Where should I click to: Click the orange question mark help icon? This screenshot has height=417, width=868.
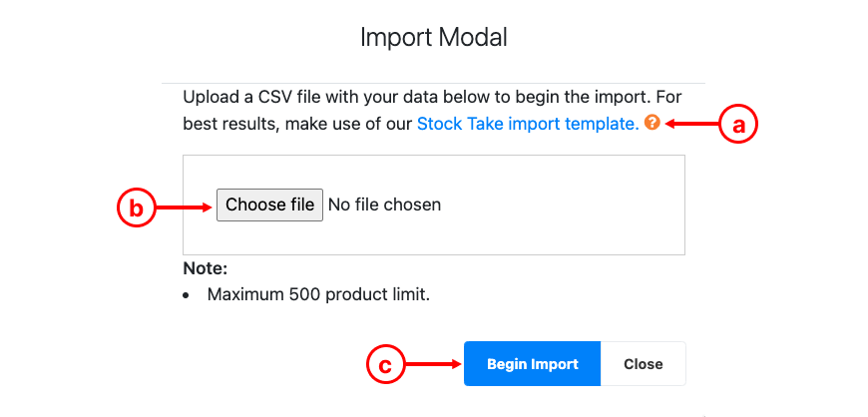coord(652,123)
